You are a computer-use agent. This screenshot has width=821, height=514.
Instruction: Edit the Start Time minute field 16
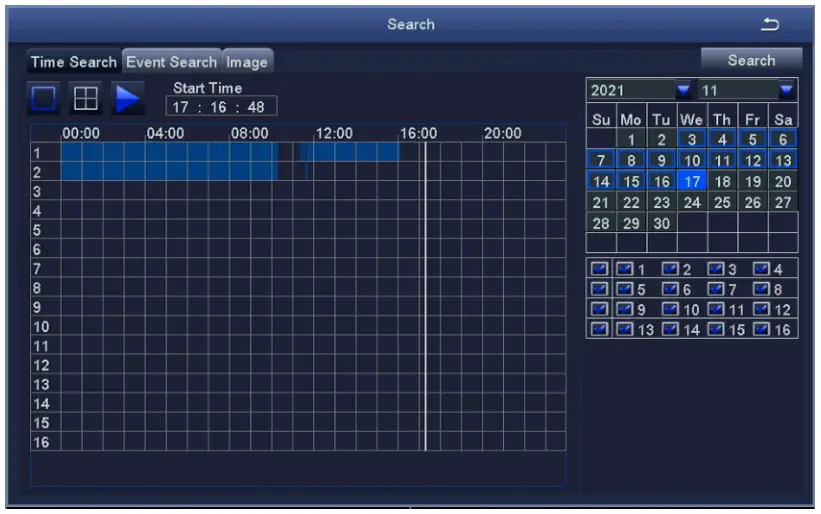(218, 107)
